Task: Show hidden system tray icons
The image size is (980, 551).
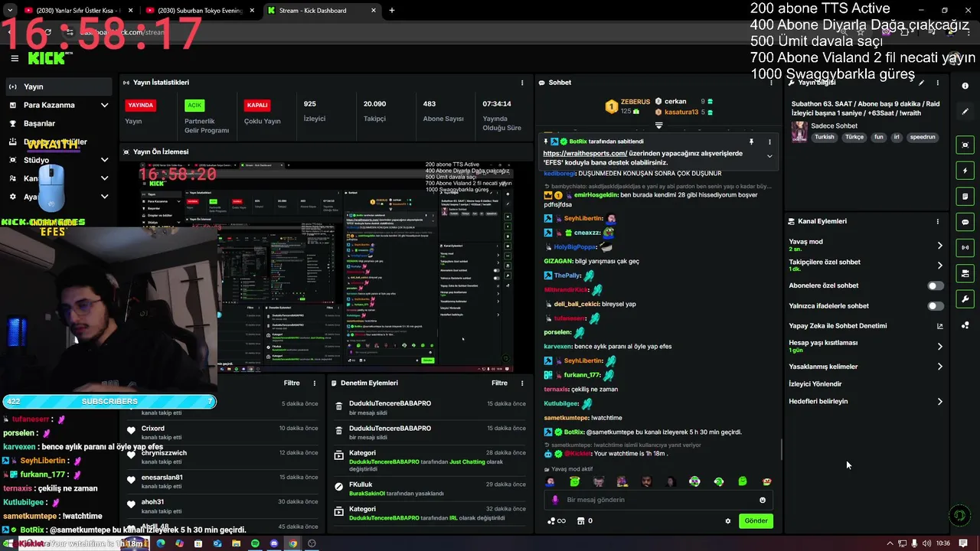Action: tap(890, 543)
